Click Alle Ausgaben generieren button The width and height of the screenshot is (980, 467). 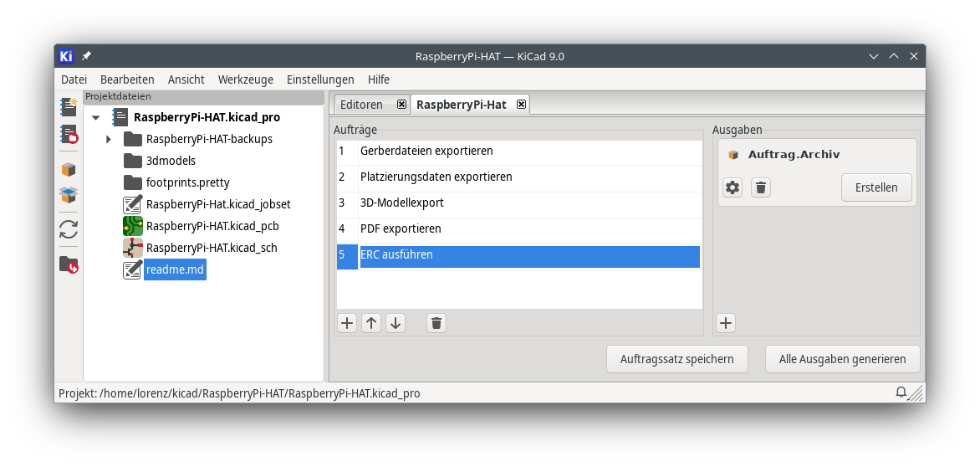coord(843,360)
